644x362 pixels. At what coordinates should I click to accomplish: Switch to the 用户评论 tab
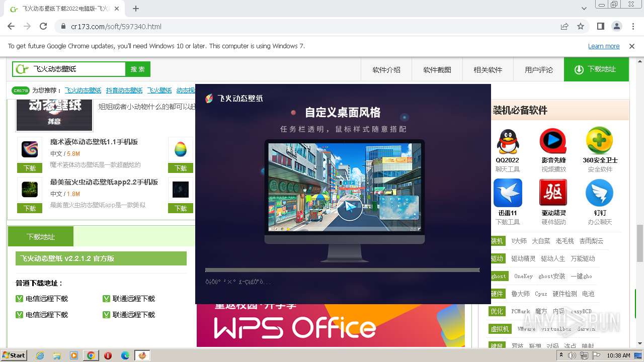pyautogui.click(x=539, y=69)
